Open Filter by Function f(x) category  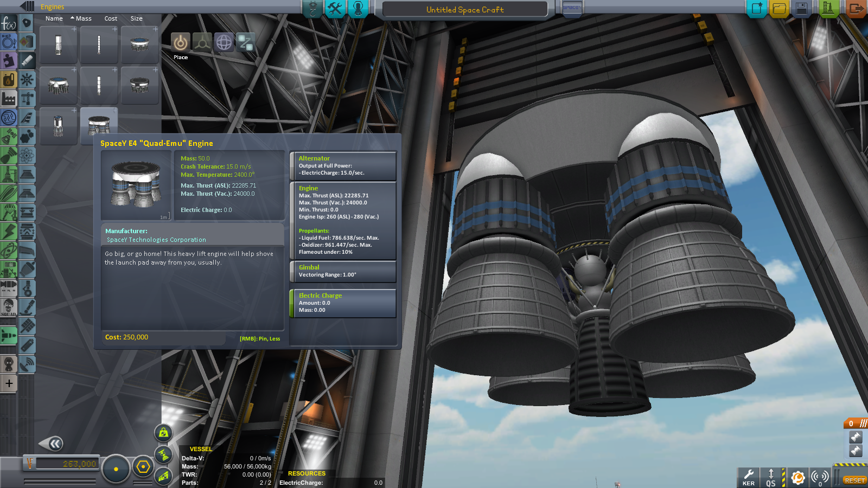coord(9,23)
